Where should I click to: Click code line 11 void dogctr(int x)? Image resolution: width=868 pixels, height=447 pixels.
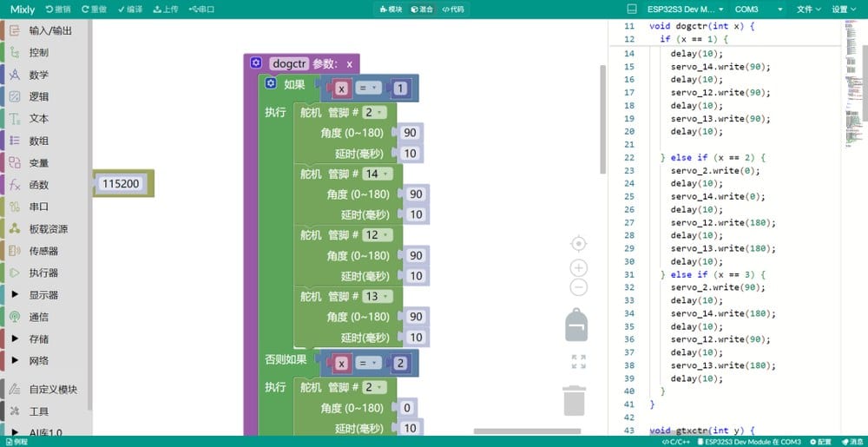pos(702,26)
